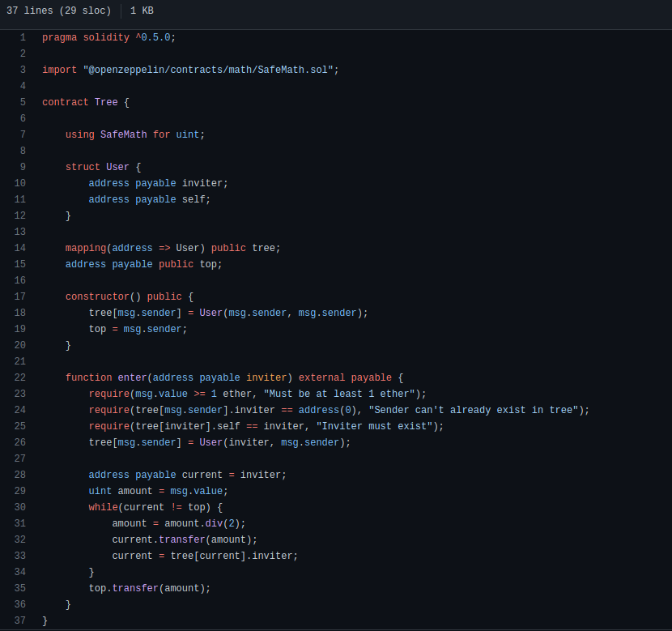Click the "Inviter must exist" error string

[377, 426]
